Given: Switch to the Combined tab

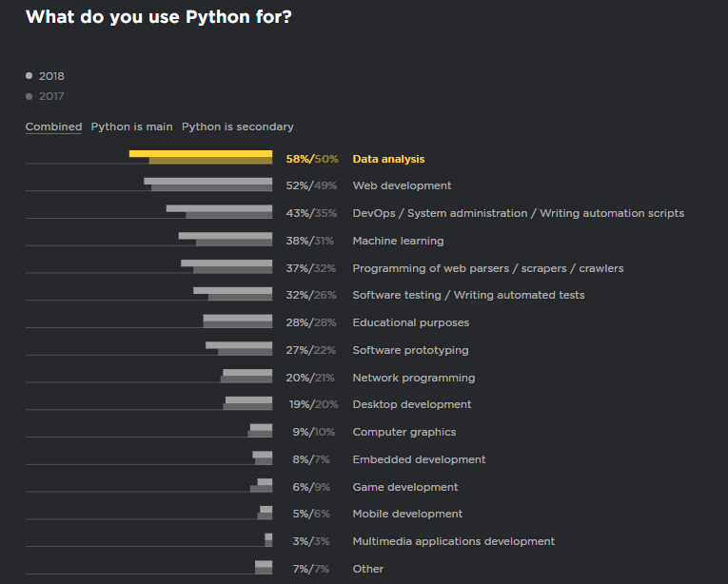Looking at the screenshot, I should pos(53,127).
